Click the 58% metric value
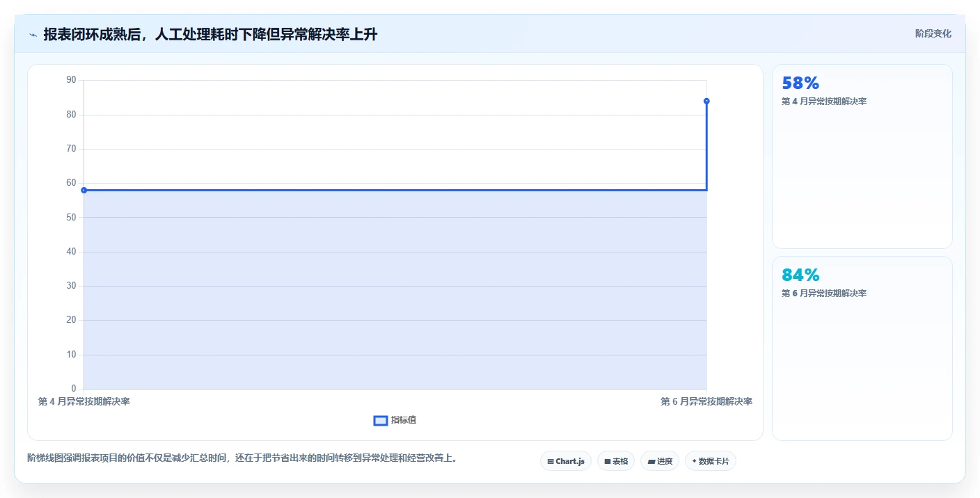 pyautogui.click(x=800, y=83)
